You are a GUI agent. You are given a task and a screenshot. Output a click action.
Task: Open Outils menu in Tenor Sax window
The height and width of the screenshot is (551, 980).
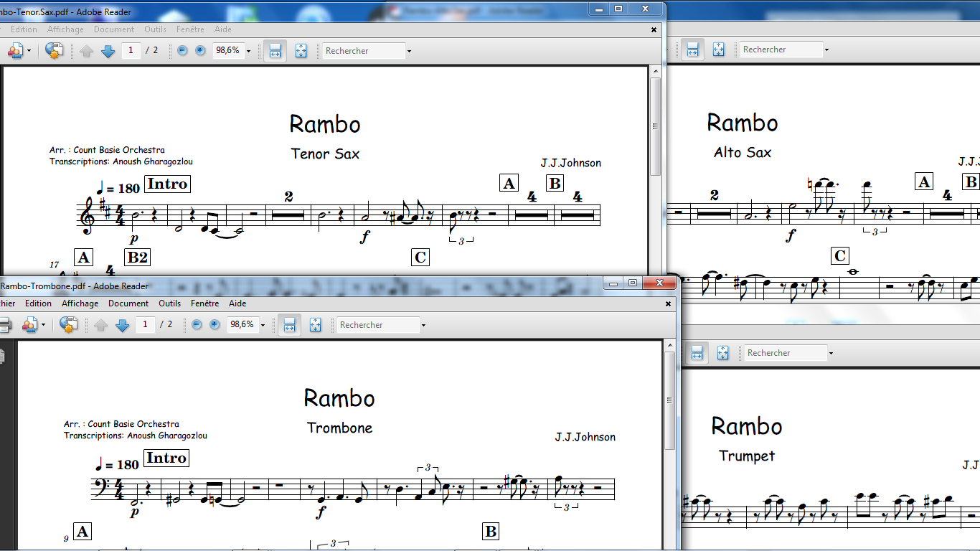click(x=155, y=29)
